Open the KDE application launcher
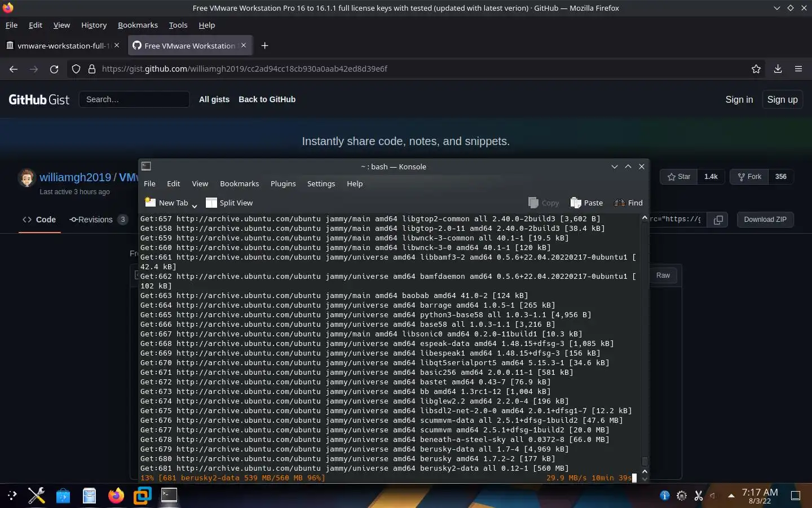Image resolution: width=812 pixels, height=508 pixels. [12, 496]
